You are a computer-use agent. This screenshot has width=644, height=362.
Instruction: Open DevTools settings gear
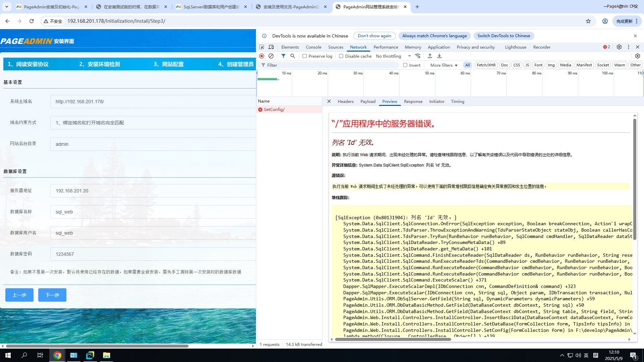(619, 47)
